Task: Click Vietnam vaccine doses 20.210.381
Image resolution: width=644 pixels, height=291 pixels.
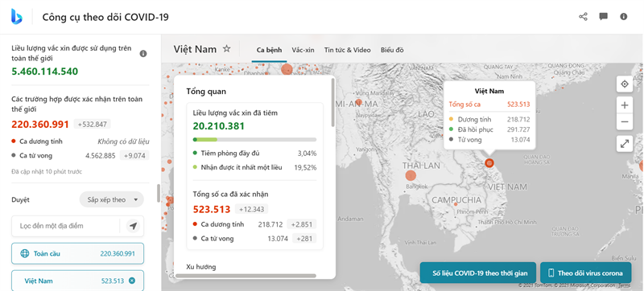Action: (219, 126)
